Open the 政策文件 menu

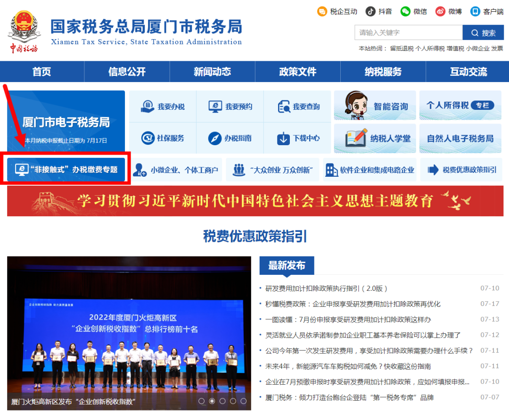click(x=298, y=71)
